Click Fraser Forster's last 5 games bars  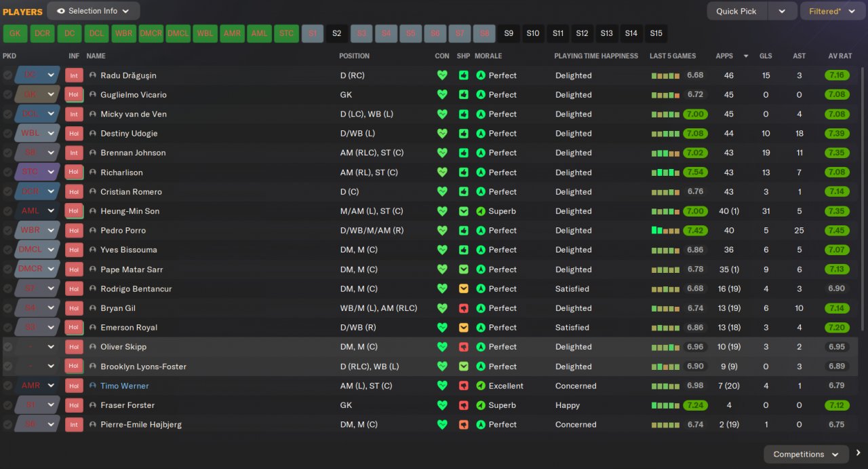tap(665, 405)
